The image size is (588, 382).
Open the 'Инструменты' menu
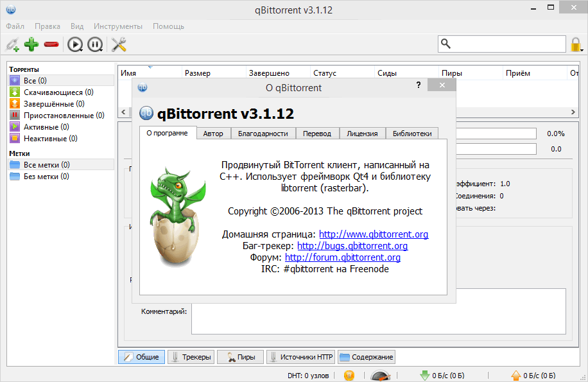click(118, 26)
